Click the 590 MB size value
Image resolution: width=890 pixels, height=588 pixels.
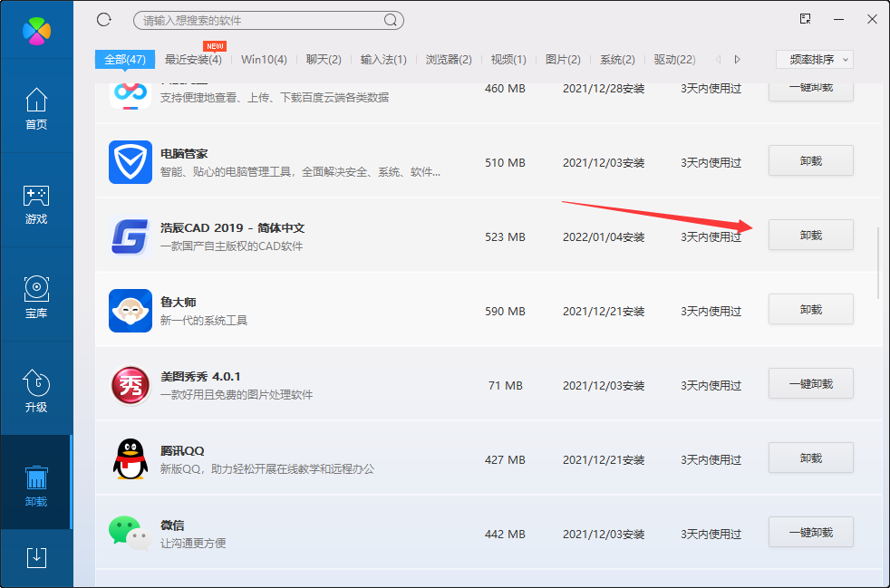click(x=505, y=311)
